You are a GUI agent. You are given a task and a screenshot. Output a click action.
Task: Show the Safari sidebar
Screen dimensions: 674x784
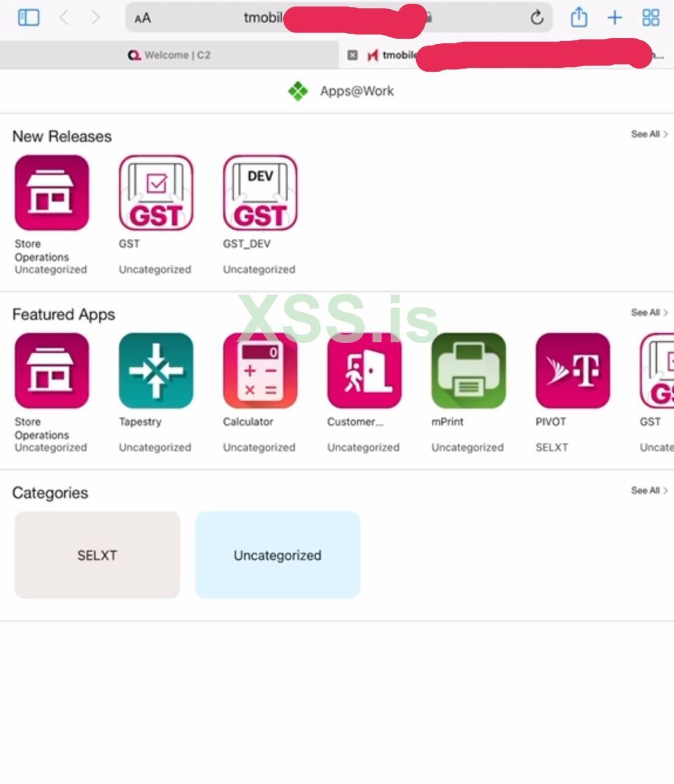pos(28,17)
